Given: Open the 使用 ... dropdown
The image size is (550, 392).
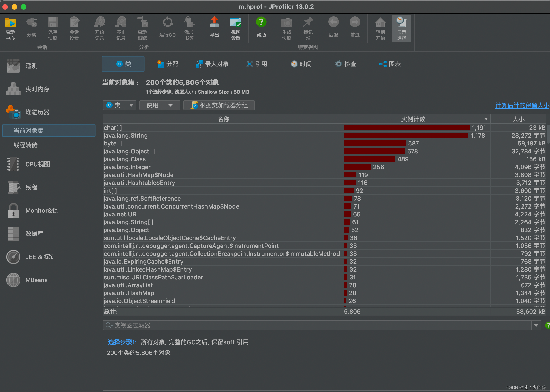Looking at the screenshot, I should tap(160, 105).
